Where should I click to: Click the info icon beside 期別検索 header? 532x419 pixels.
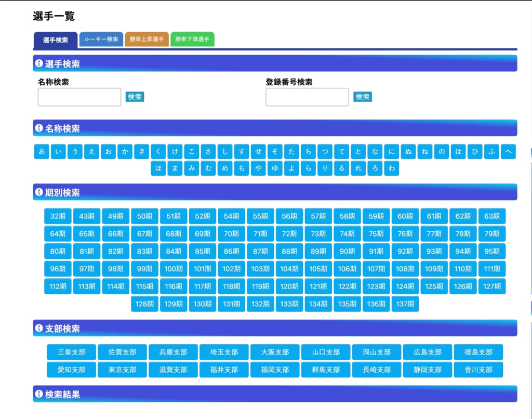[38, 192]
